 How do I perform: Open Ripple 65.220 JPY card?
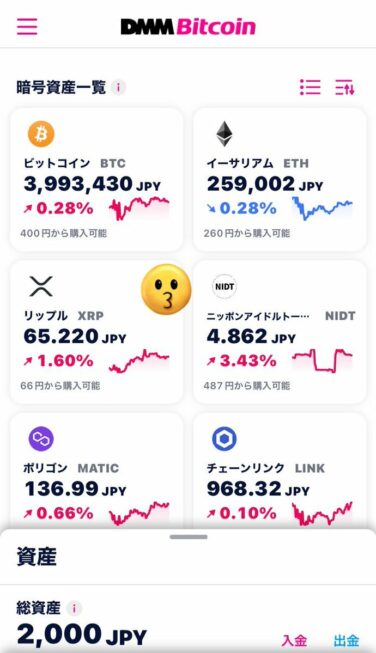(96, 332)
